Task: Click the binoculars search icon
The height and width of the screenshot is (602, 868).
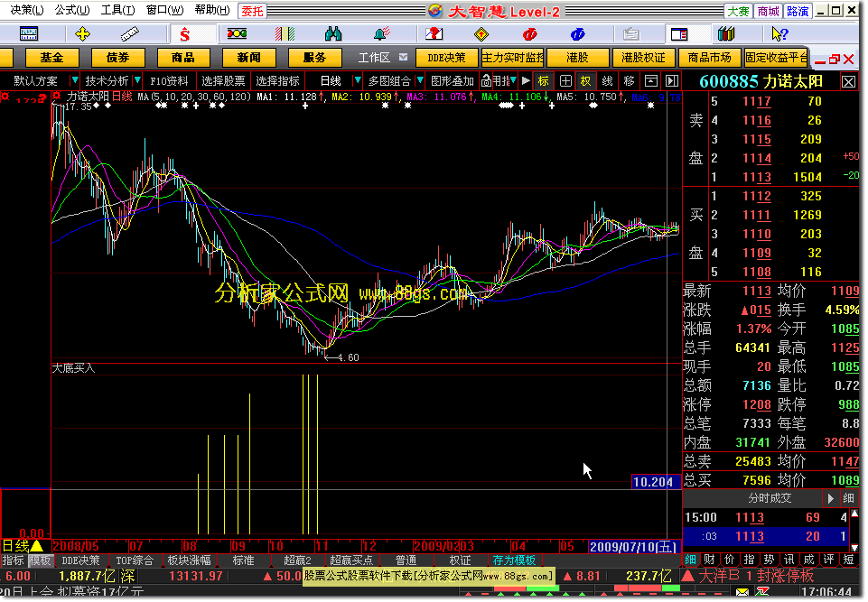Action: (x=333, y=34)
